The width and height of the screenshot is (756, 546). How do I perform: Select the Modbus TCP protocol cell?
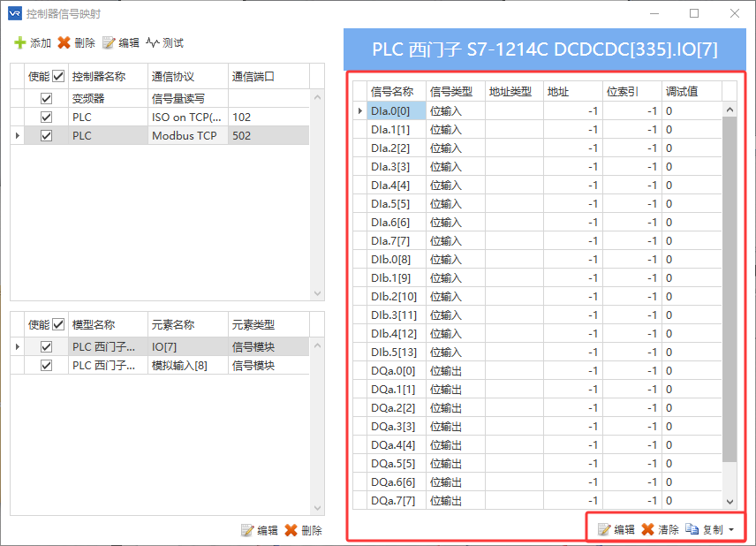click(188, 135)
